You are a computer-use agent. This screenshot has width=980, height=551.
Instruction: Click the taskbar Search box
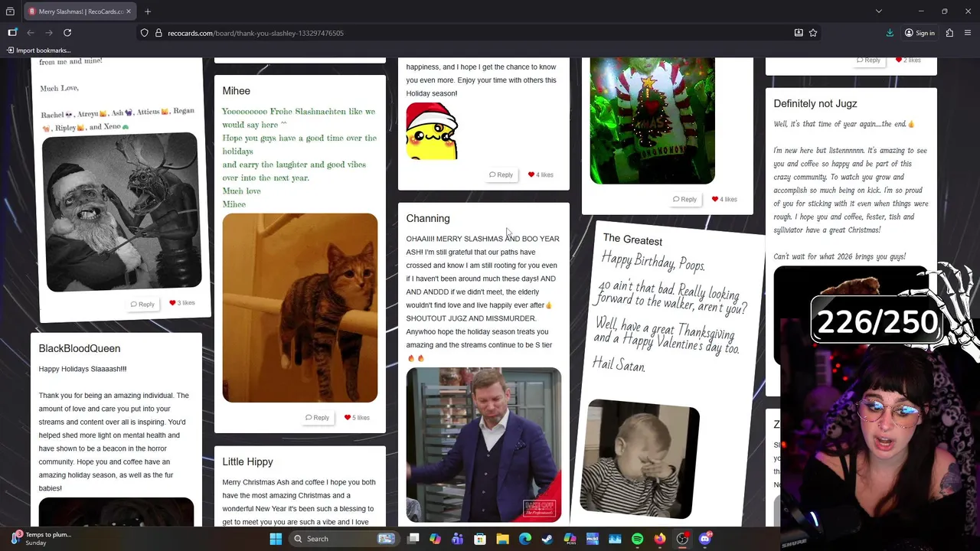point(345,539)
